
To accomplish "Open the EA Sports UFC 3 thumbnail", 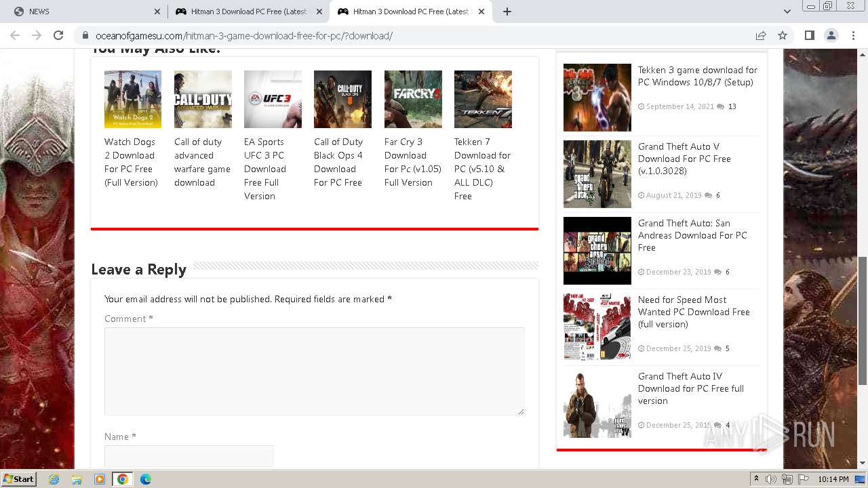I will 273,99.
